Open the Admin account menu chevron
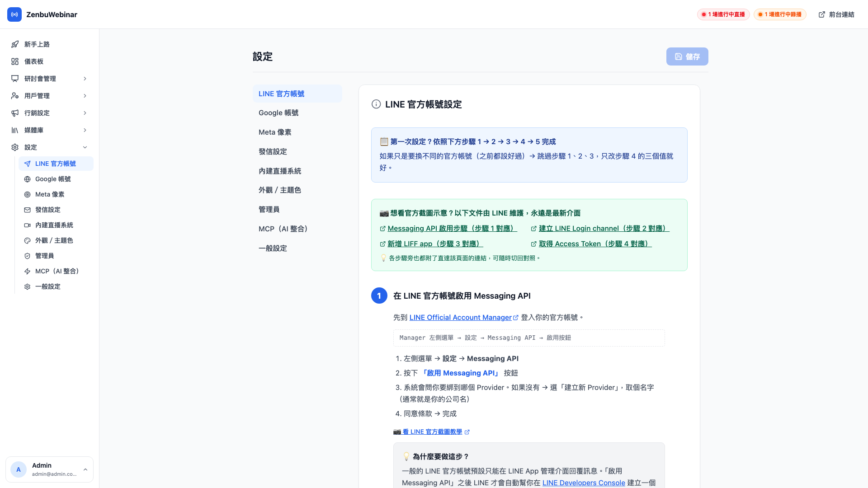This screenshot has height=488, width=868. click(85, 469)
